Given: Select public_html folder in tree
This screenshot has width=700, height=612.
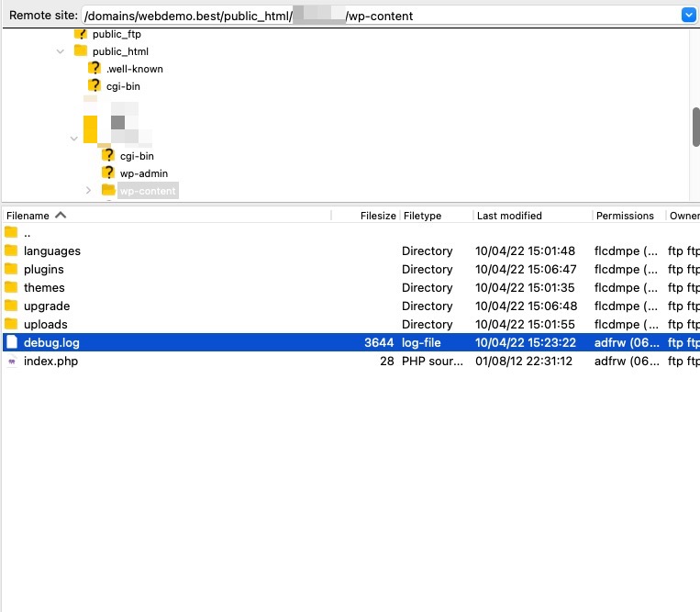Looking at the screenshot, I should [120, 51].
